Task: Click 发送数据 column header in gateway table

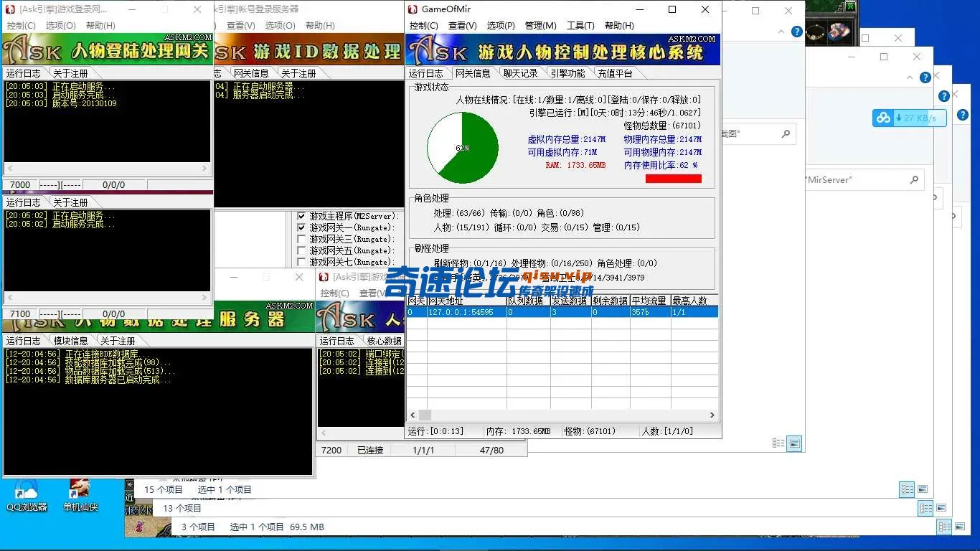Action: 570,301
